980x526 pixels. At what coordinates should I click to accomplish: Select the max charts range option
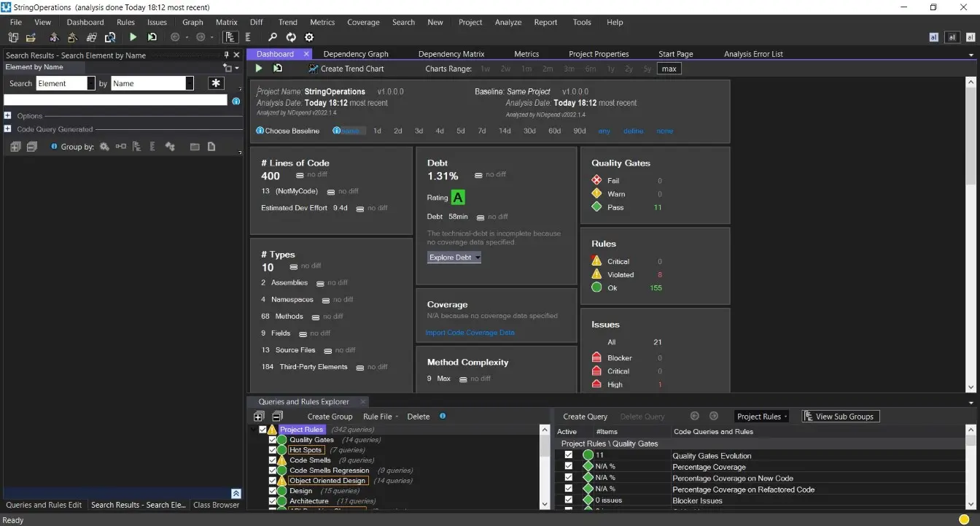click(669, 69)
